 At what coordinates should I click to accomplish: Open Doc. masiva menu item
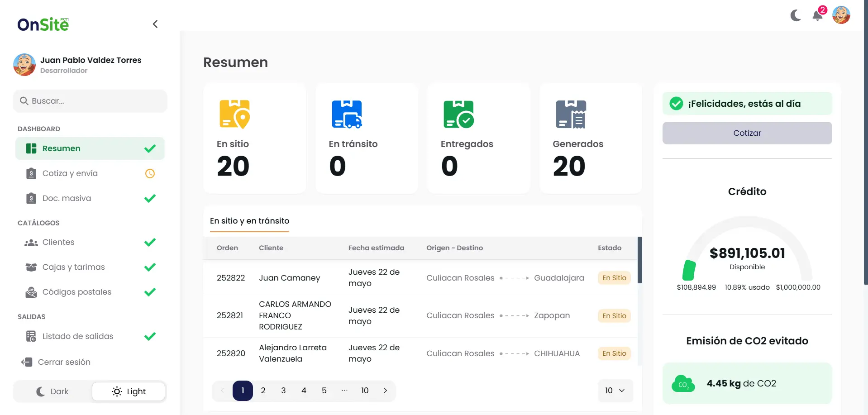[90, 198]
